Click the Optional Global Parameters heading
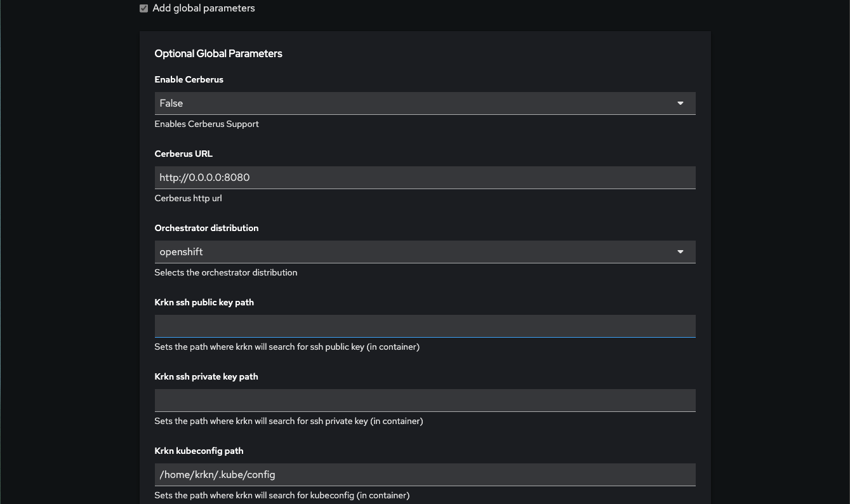850x504 pixels. pyautogui.click(x=218, y=54)
